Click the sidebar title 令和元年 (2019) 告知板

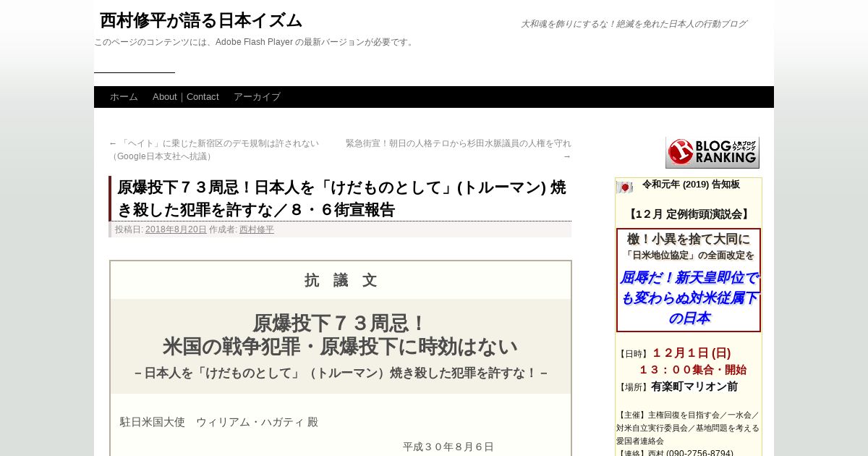(x=691, y=185)
